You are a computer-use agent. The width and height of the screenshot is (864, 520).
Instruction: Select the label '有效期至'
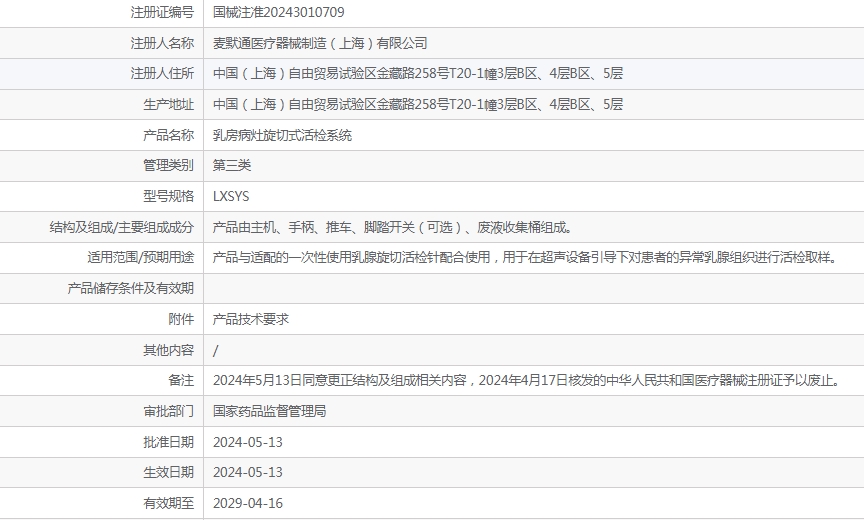169,503
